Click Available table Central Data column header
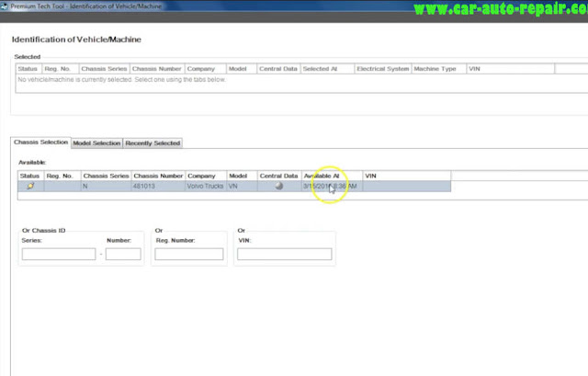Image resolution: width=588 pixels, height=376 pixels. 279,176
